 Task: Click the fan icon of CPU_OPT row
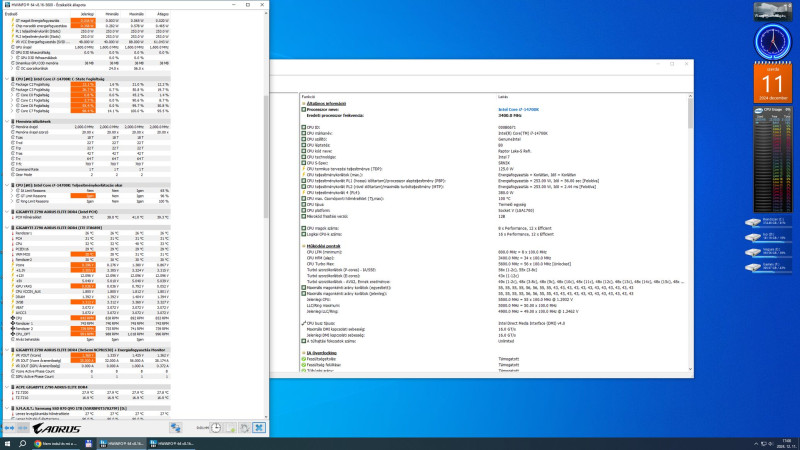[13, 334]
